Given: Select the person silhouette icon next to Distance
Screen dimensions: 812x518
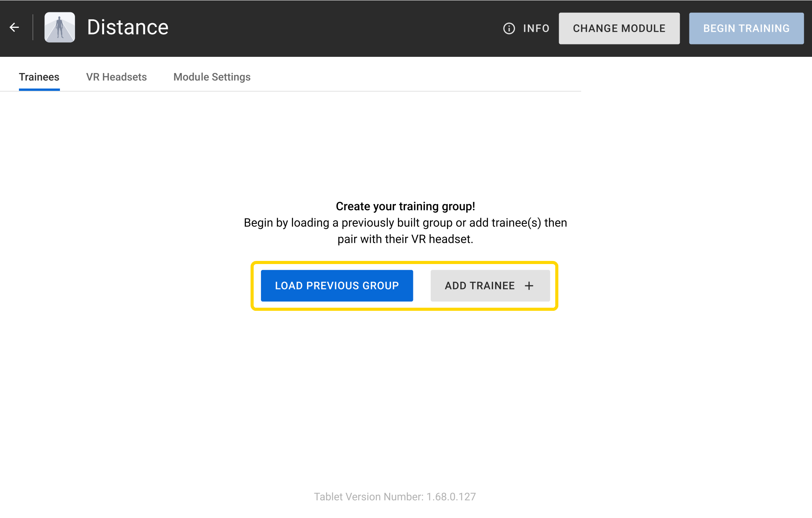Looking at the screenshot, I should pyautogui.click(x=60, y=27).
